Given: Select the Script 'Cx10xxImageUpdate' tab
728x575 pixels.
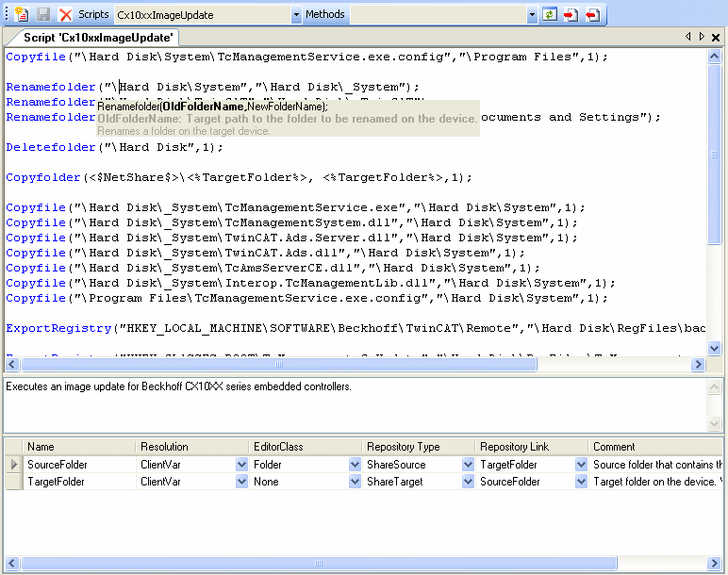Looking at the screenshot, I should click(x=98, y=38).
